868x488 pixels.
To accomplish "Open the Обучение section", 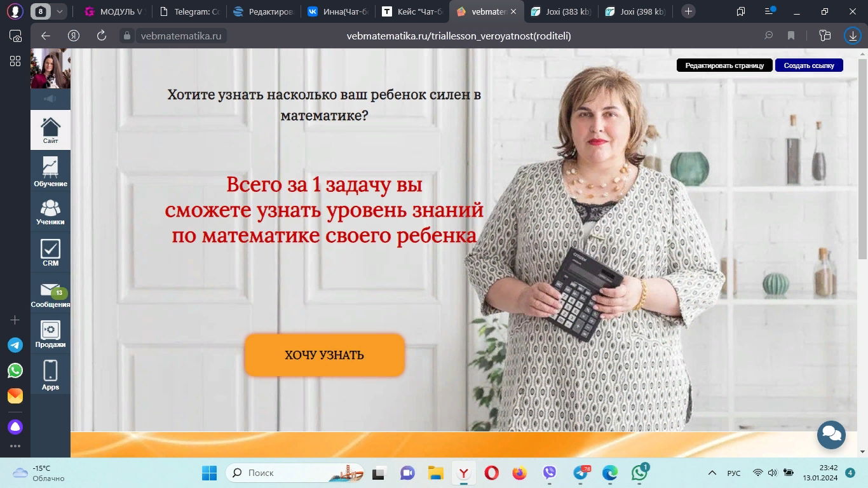I will click(x=50, y=172).
